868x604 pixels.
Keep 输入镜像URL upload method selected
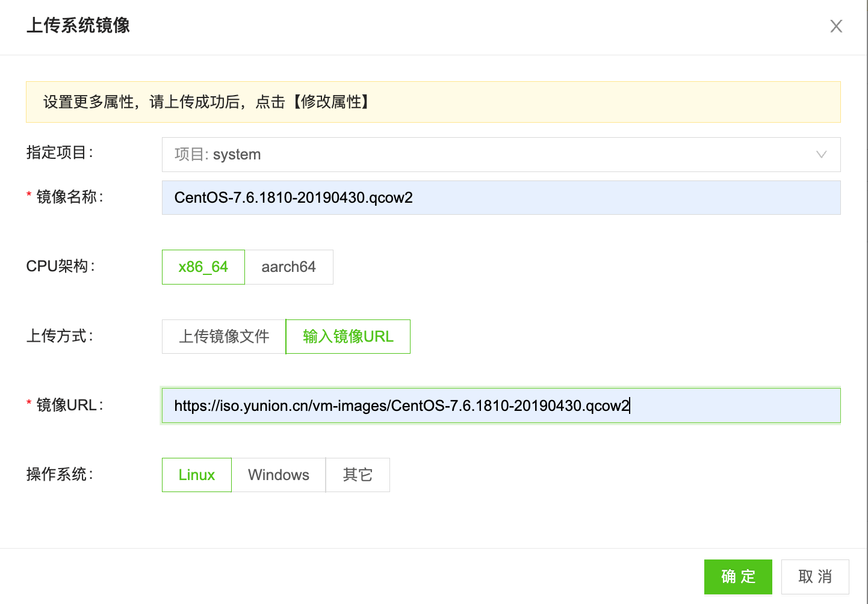point(347,336)
